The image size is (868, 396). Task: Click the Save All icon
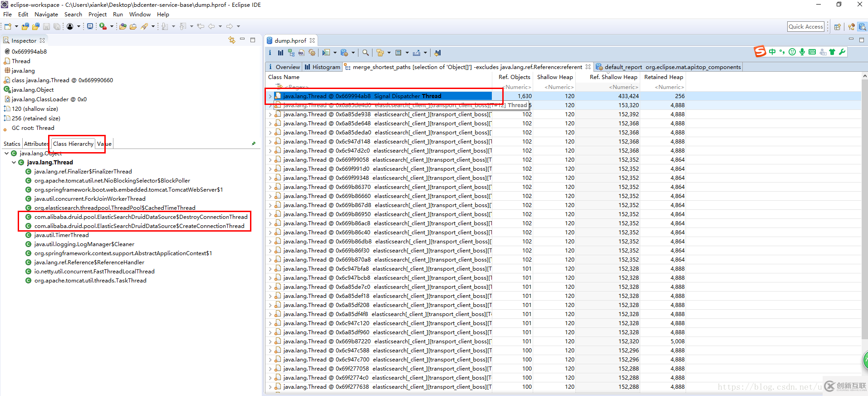pos(57,26)
